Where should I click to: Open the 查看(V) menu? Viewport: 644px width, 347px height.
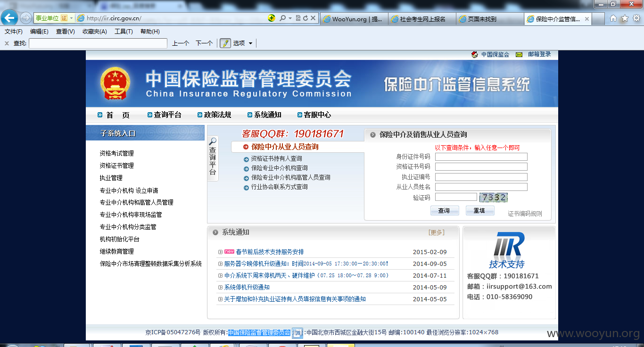click(66, 32)
